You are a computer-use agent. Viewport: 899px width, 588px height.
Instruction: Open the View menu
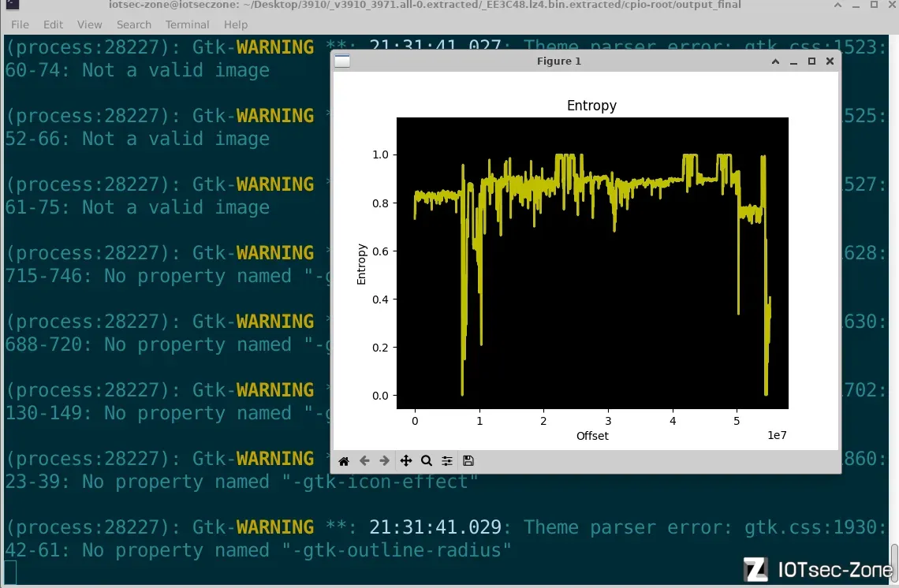pyautogui.click(x=90, y=25)
